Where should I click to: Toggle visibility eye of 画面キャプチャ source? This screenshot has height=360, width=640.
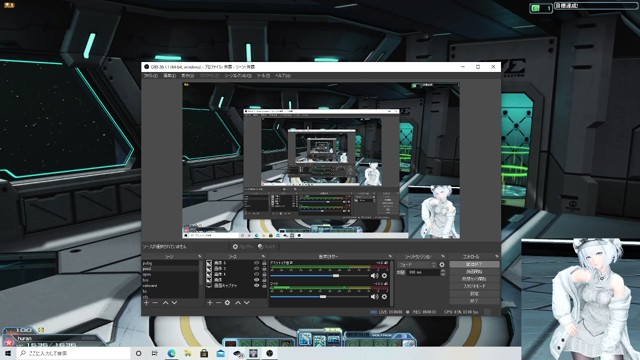tap(256, 286)
